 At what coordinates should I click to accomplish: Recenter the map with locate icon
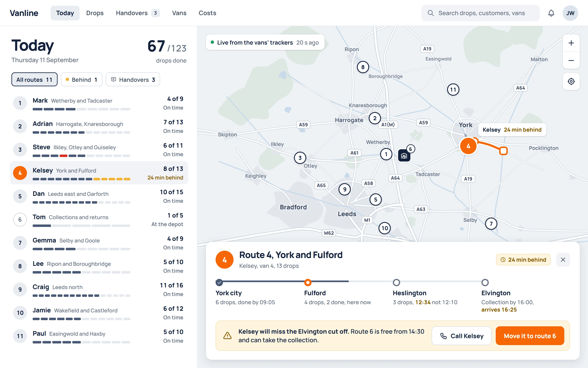571,81
